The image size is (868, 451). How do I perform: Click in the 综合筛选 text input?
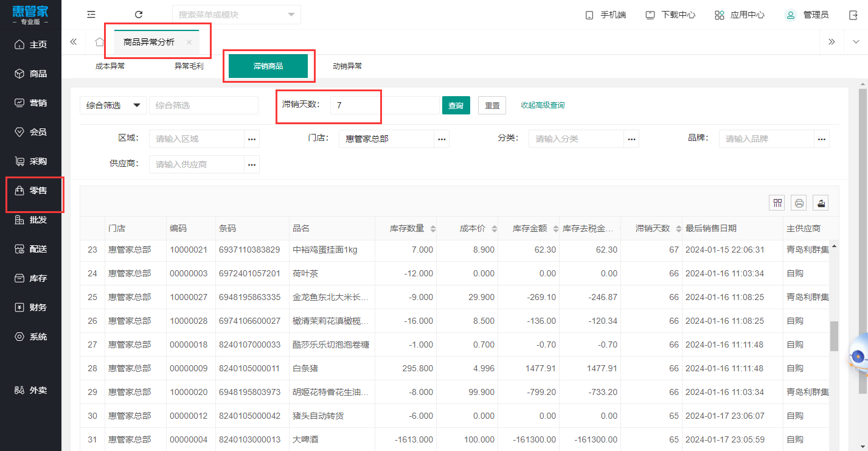[x=204, y=105]
